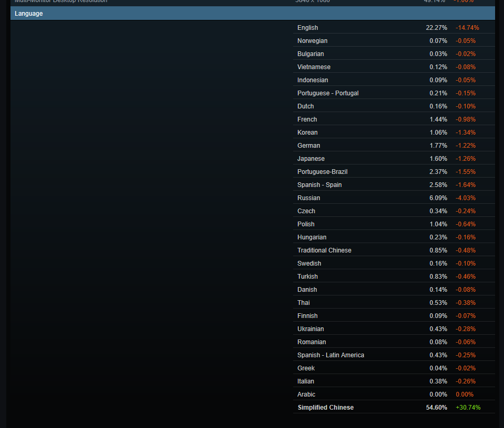This screenshot has width=504, height=428.
Task: Select the Hungarian row
Action: (x=394, y=237)
